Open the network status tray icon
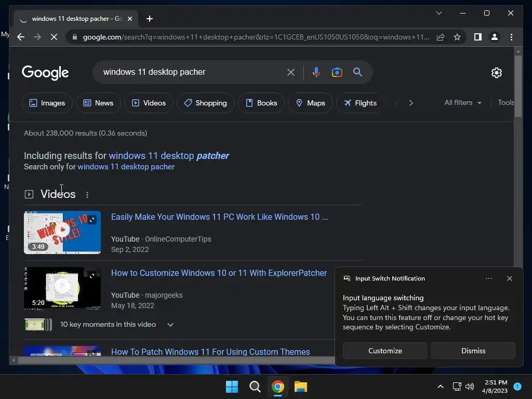Screen dimensions: 532x399 (x=457, y=387)
